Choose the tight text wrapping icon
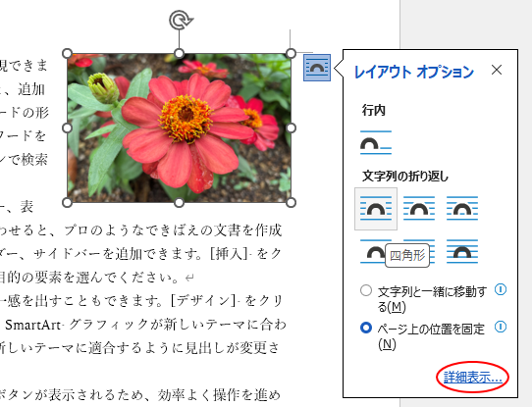This screenshot has width=532, height=407. point(419,209)
